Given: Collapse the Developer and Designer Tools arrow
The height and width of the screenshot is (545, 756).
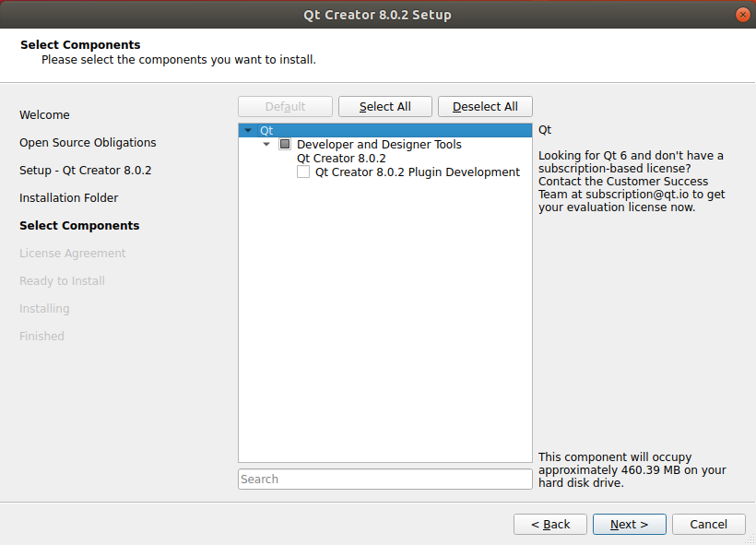Looking at the screenshot, I should coord(266,145).
